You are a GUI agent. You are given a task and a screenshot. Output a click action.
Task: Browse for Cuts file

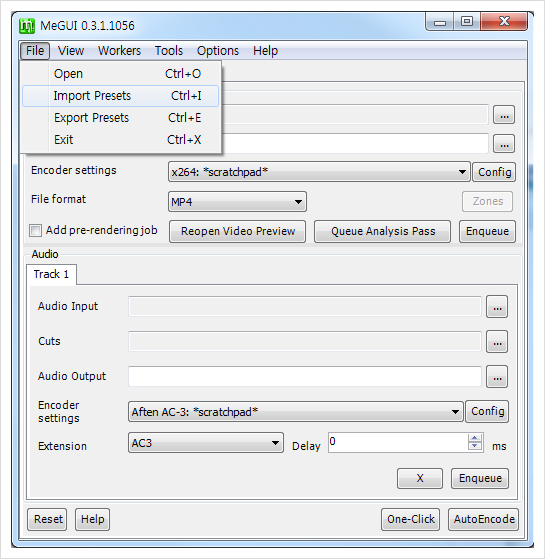(497, 342)
